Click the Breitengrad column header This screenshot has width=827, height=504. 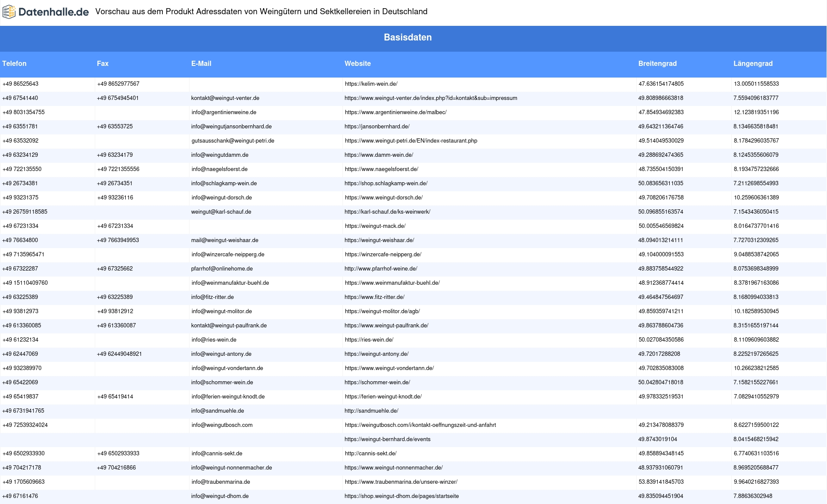[657, 64]
